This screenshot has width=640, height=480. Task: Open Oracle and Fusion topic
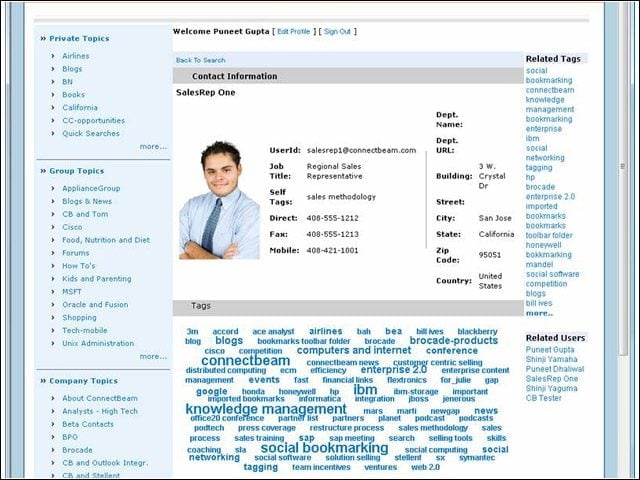pos(95,305)
